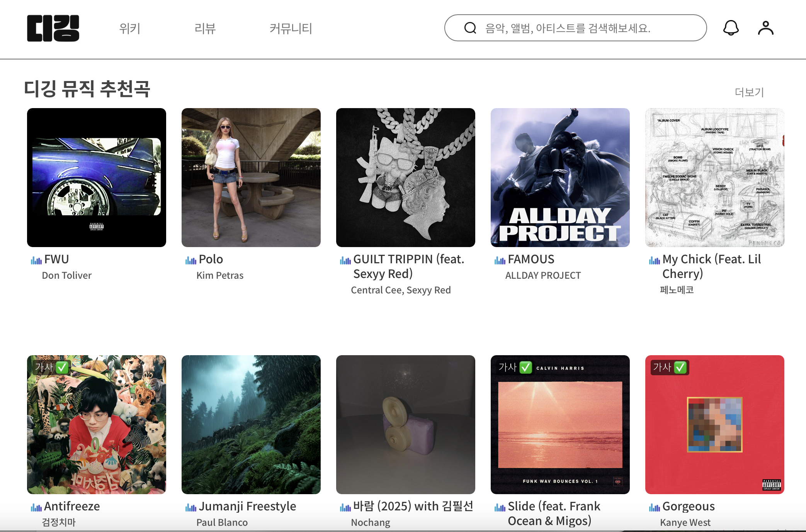Focus the music search input field

[x=576, y=28]
